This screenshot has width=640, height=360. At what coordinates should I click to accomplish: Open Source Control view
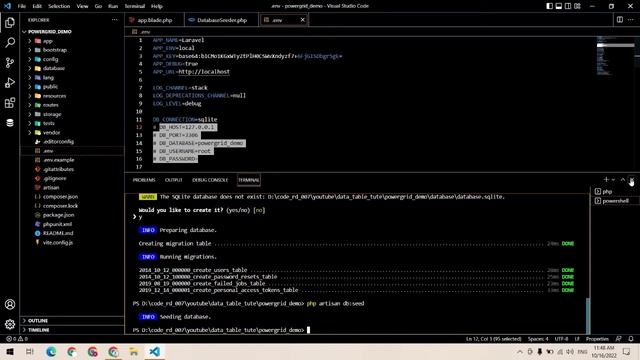[10, 62]
